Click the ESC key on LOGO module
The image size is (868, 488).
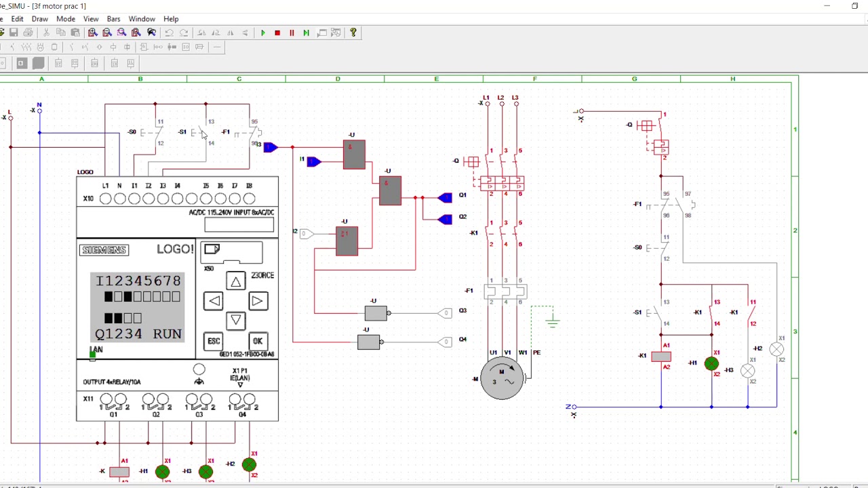214,341
